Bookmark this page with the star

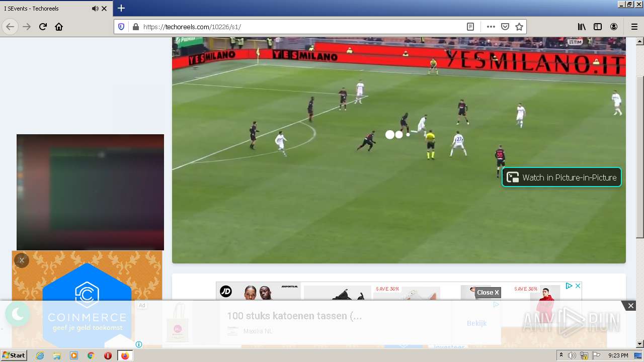tap(519, 27)
